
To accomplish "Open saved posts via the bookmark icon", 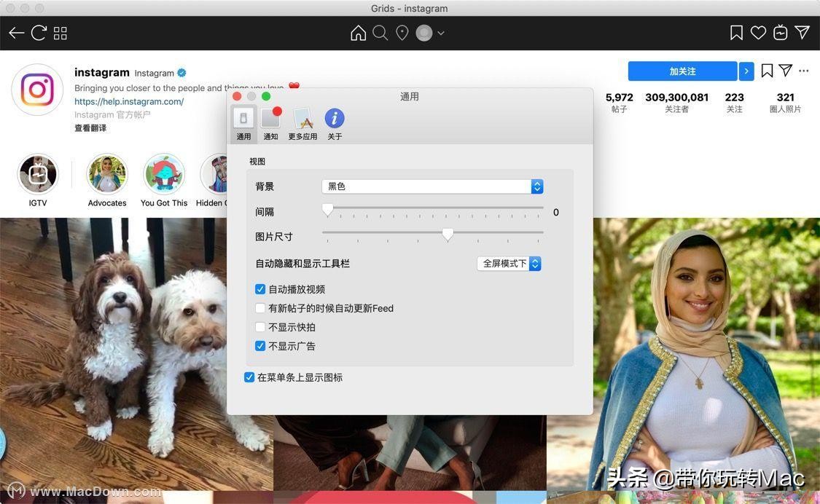I will 736,32.
